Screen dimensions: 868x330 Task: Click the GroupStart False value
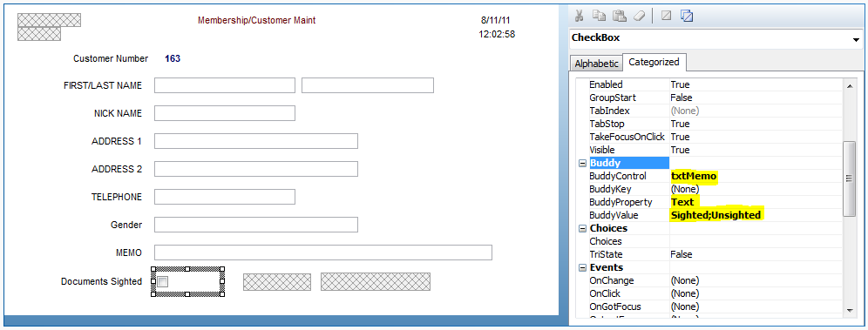(682, 98)
